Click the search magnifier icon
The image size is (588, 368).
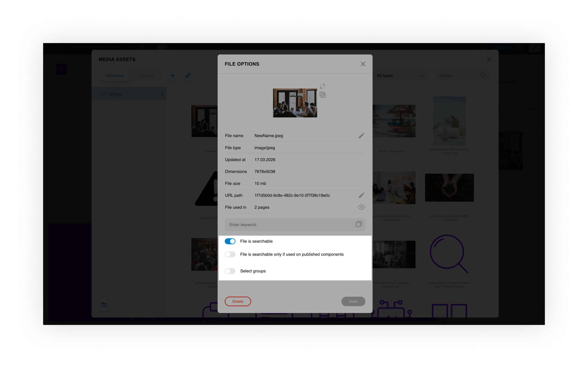[x=482, y=75]
